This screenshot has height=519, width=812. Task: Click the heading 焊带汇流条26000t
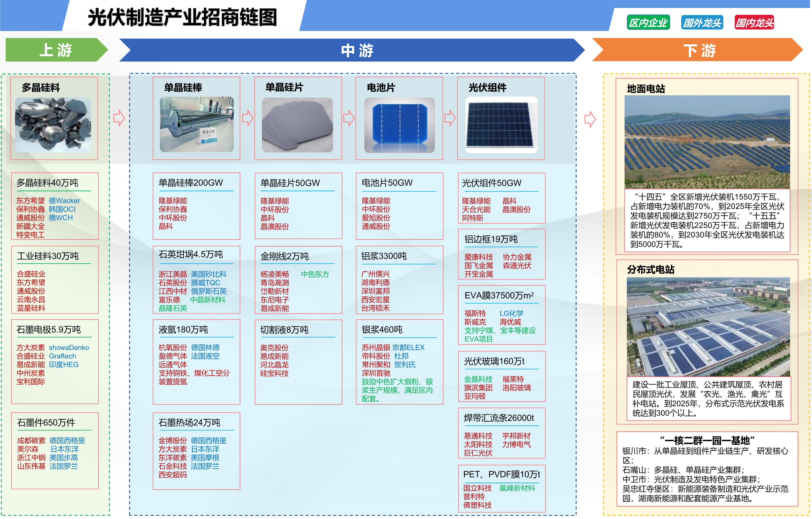[499, 418]
